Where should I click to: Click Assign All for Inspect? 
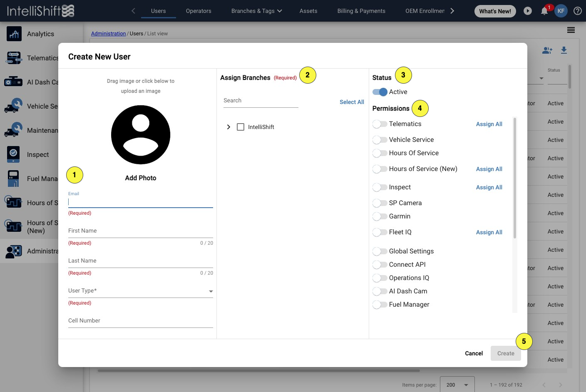tap(489, 187)
